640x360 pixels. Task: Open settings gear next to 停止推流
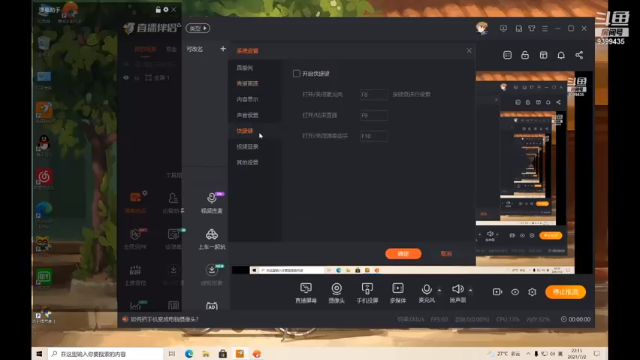(x=532, y=292)
